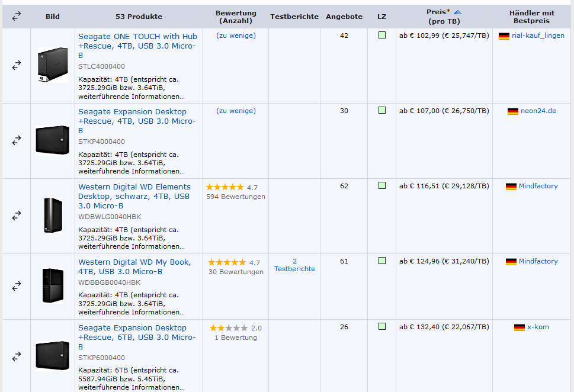Sort by the Preis (pro TB) column header
The width and height of the screenshot is (574, 392).
pyautogui.click(x=444, y=17)
